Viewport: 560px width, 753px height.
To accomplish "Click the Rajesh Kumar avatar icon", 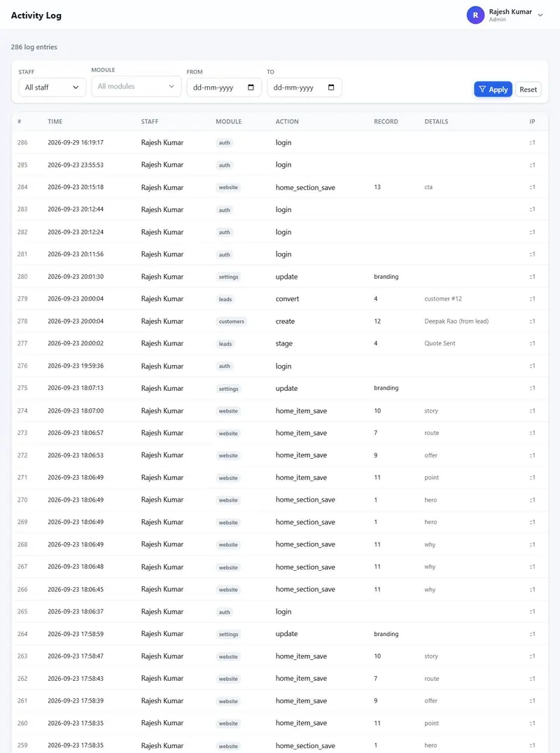I will coord(475,15).
